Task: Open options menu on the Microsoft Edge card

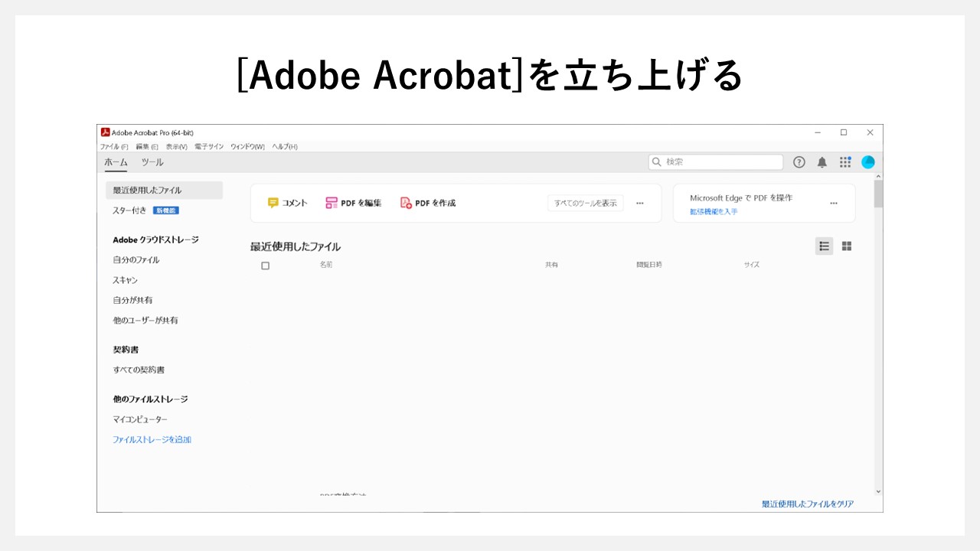Action: 834,203
